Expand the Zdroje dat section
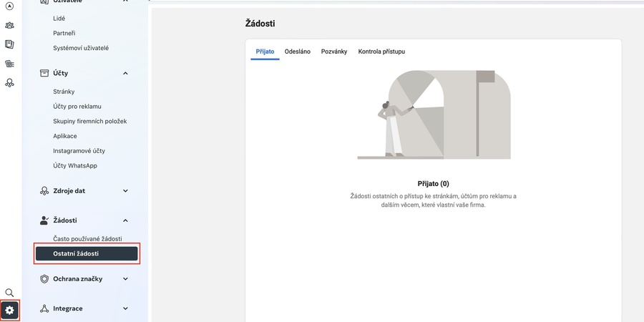The image size is (644, 322). pyautogui.click(x=125, y=191)
